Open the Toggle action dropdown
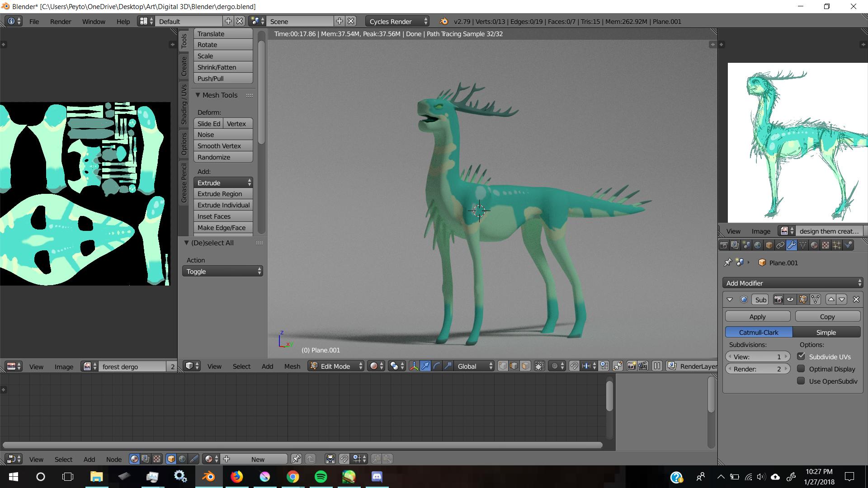 pyautogui.click(x=222, y=271)
